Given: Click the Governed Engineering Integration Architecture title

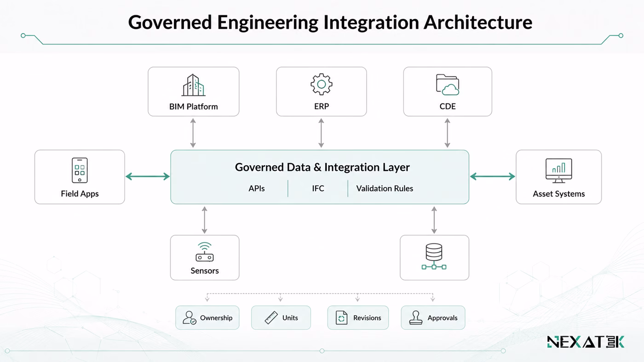Looking at the screenshot, I should pyautogui.click(x=330, y=22).
